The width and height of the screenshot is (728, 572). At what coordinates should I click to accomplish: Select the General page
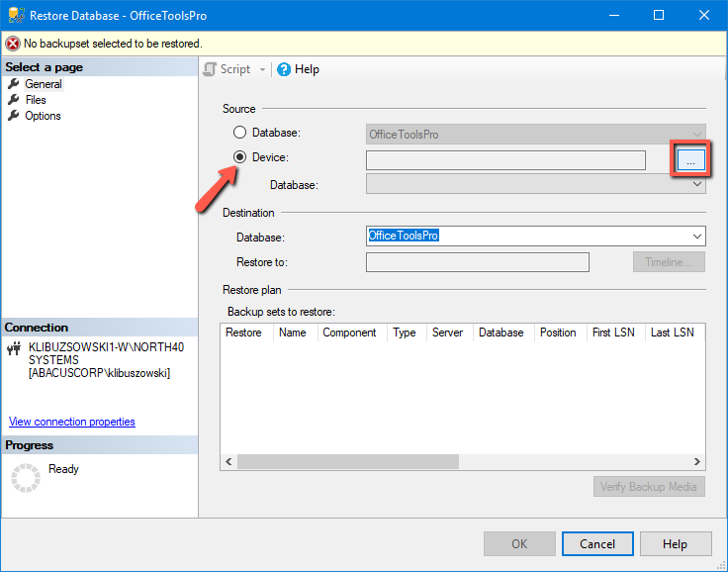(44, 84)
